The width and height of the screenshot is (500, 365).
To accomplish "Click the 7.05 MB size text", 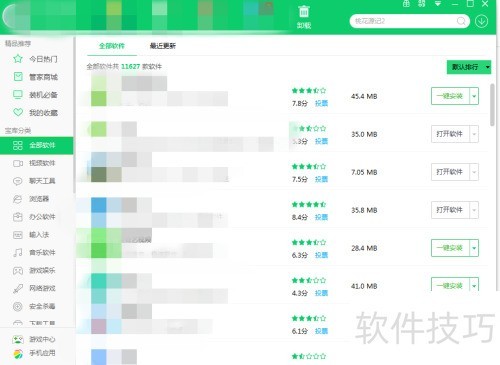I will tap(364, 173).
